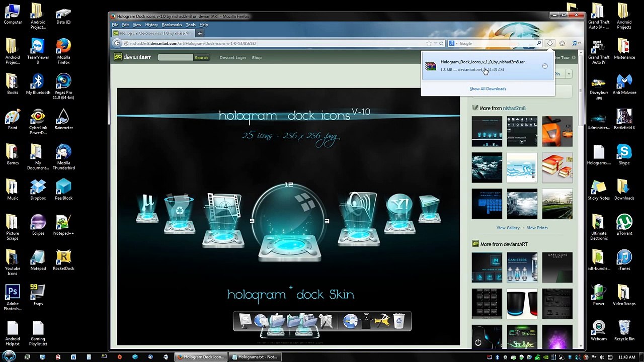Open bookmarks toolbar menu button dropdown

click(576, 43)
